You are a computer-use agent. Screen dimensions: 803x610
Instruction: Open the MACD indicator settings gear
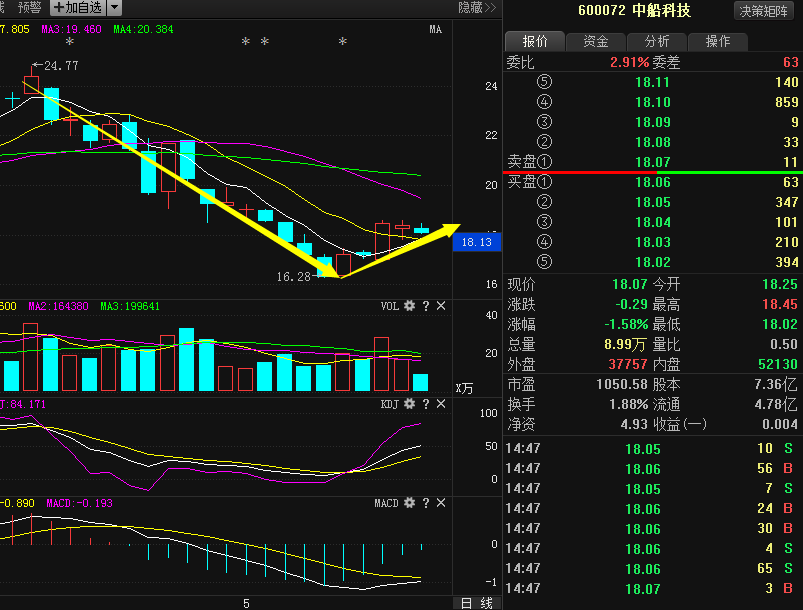click(x=409, y=502)
